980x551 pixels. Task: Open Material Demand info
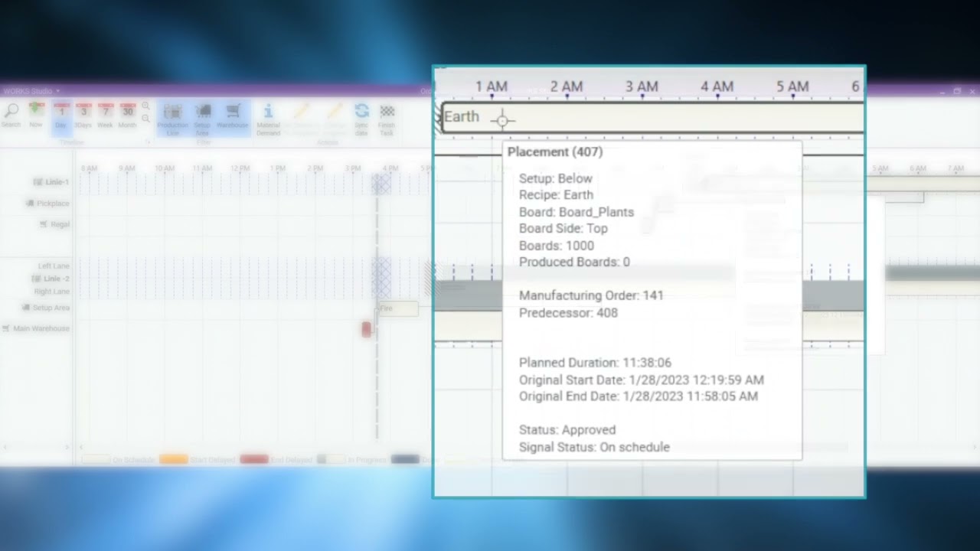(268, 119)
